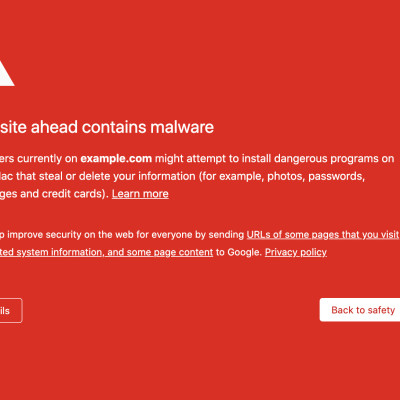Click the word currently before example.com
Image resolution: width=400 pixels, height=400 pixels.
tap(47, 159)
